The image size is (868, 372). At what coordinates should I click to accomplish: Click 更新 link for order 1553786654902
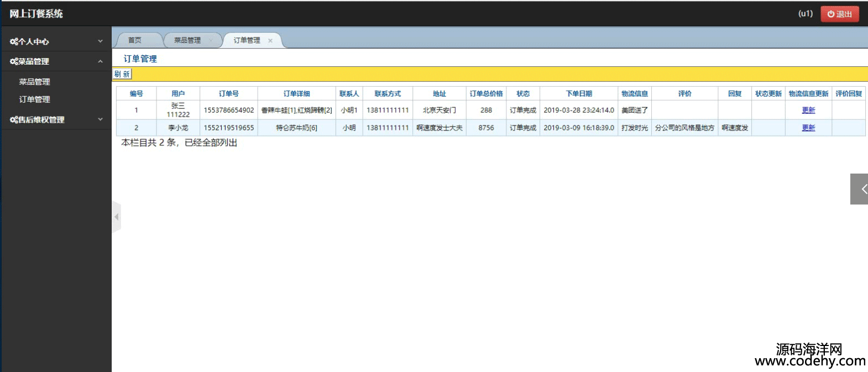(x=808, y=110)
